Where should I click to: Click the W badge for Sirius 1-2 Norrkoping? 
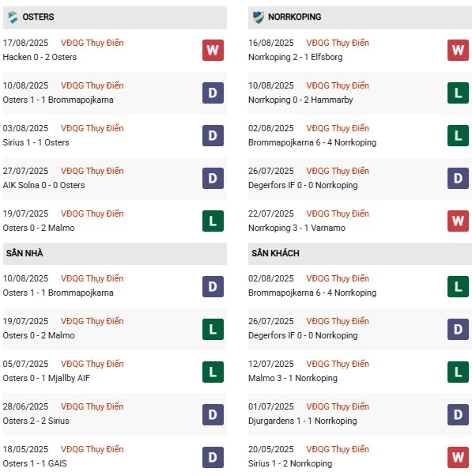click(458, 457)
